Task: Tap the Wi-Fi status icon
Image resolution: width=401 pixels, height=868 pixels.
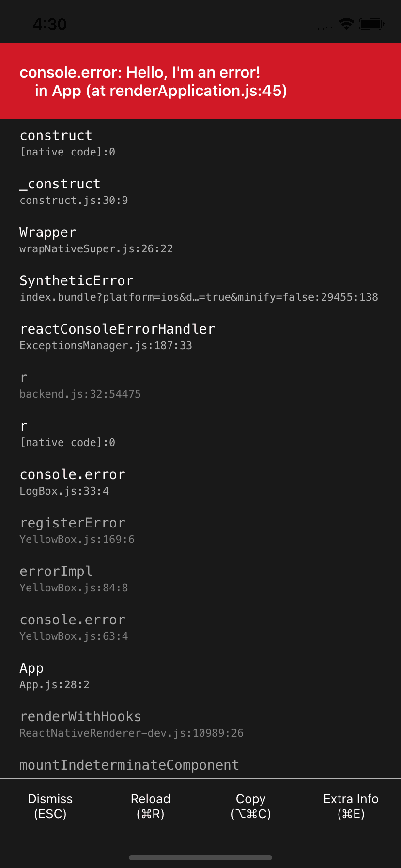Action: pyautogui.click(x=346, y=23)
